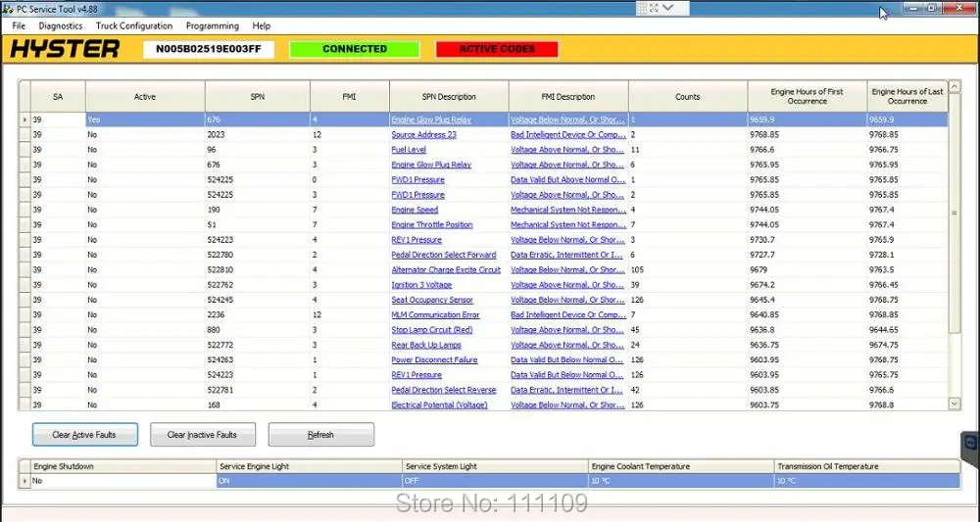Click Service Engine Light value ON

pos(310,481)
